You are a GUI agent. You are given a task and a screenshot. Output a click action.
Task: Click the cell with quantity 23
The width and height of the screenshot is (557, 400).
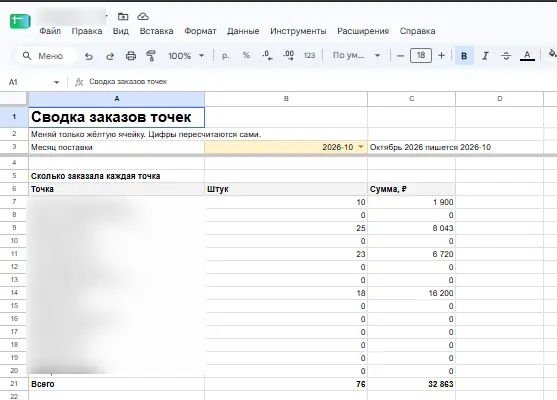286,254
